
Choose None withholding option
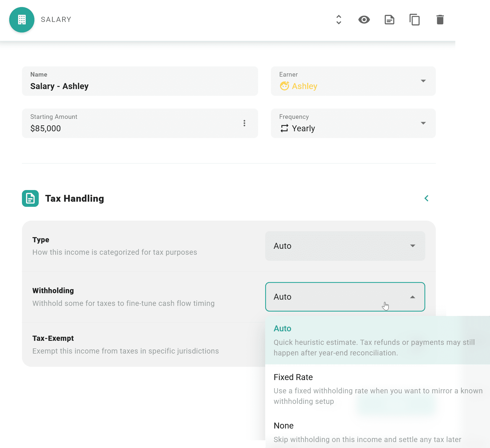[378, 432]
